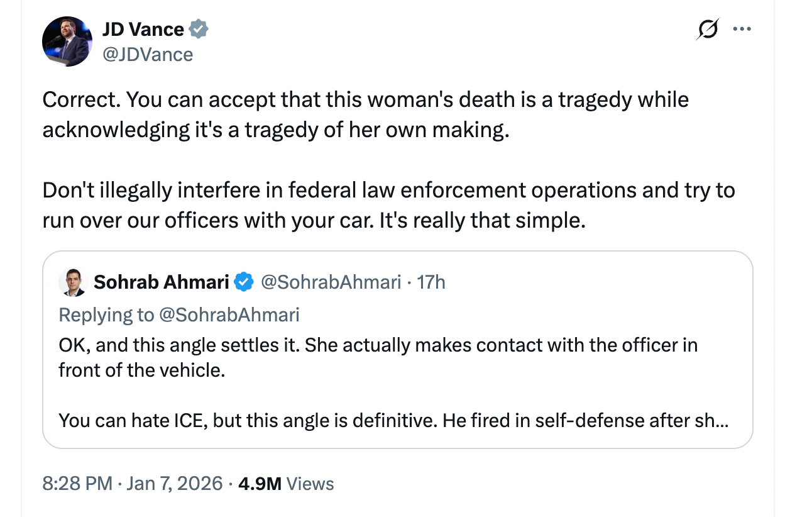
Task: Open the JD Vance display name link
Action: 143,29
